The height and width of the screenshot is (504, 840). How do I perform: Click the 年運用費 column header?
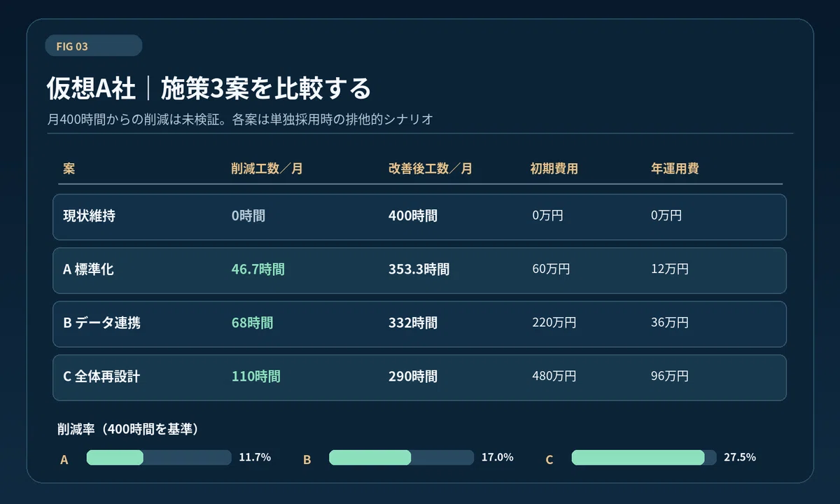click(675, 169)
